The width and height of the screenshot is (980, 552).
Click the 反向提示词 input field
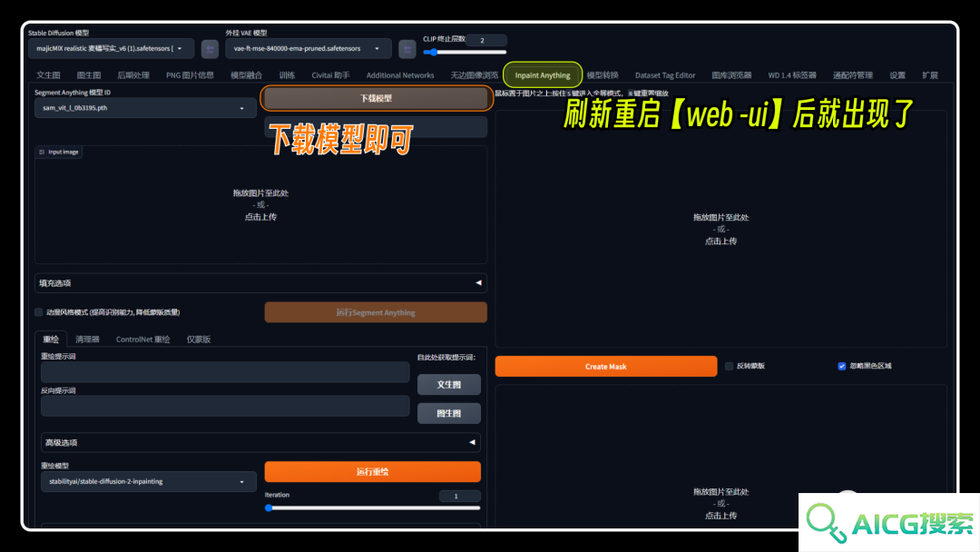(225, 407)
